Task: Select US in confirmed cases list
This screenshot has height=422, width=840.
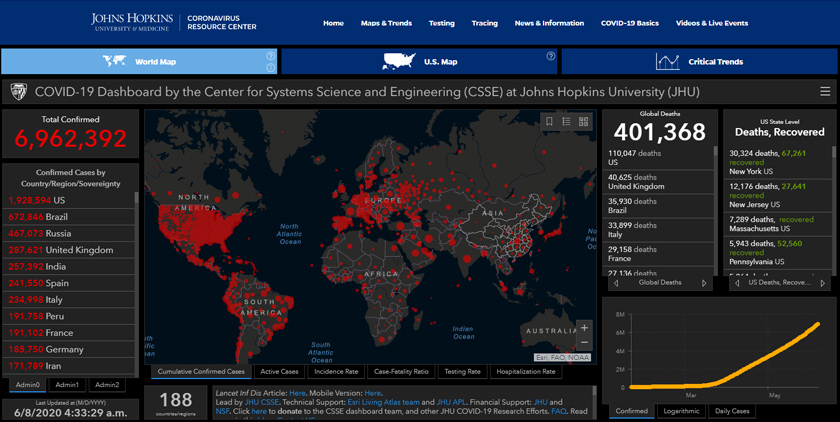Action: pos(69,200)
